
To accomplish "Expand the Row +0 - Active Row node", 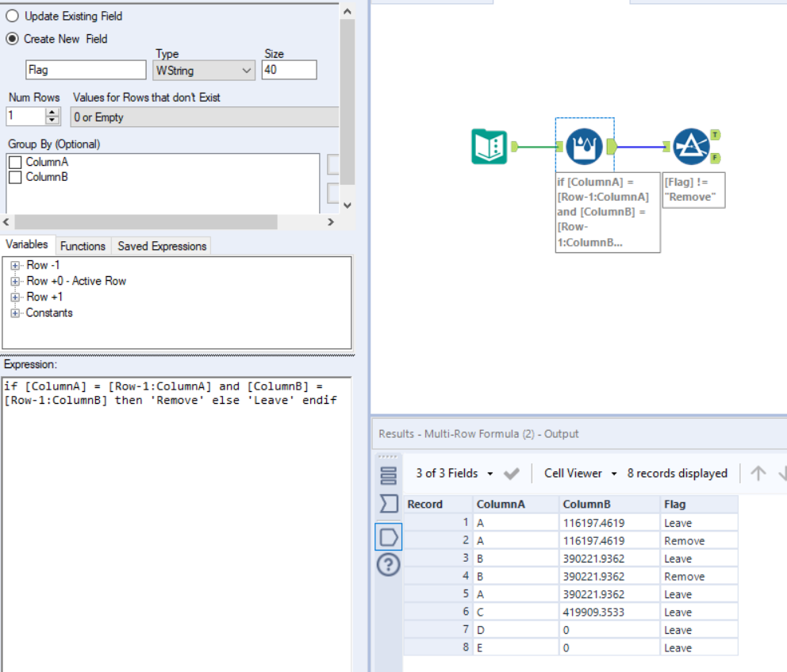I will coord(15,282).
